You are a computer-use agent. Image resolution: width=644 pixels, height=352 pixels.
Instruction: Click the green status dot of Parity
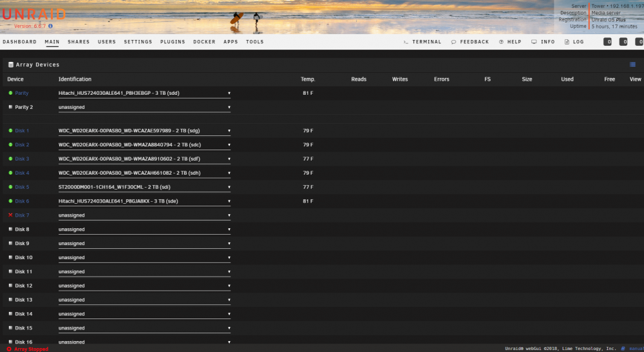click(x=11, y=93)
